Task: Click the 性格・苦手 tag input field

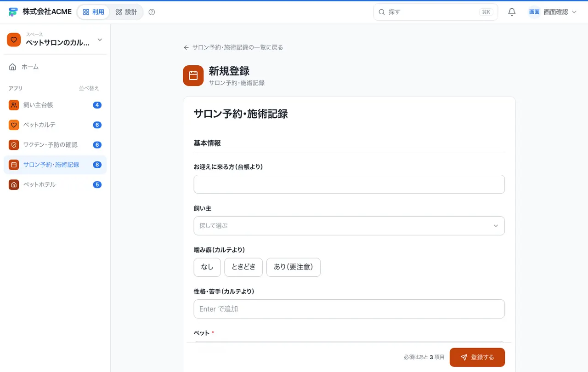Action: point(349,309)
